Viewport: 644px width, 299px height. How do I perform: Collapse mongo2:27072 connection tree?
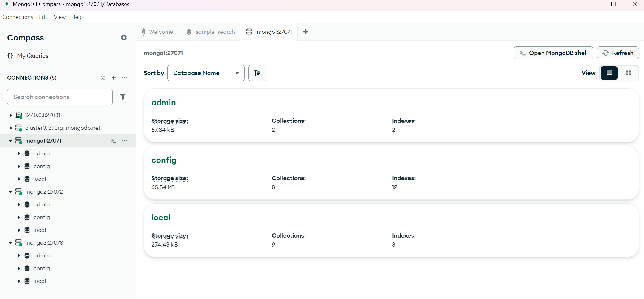[11, 192]
